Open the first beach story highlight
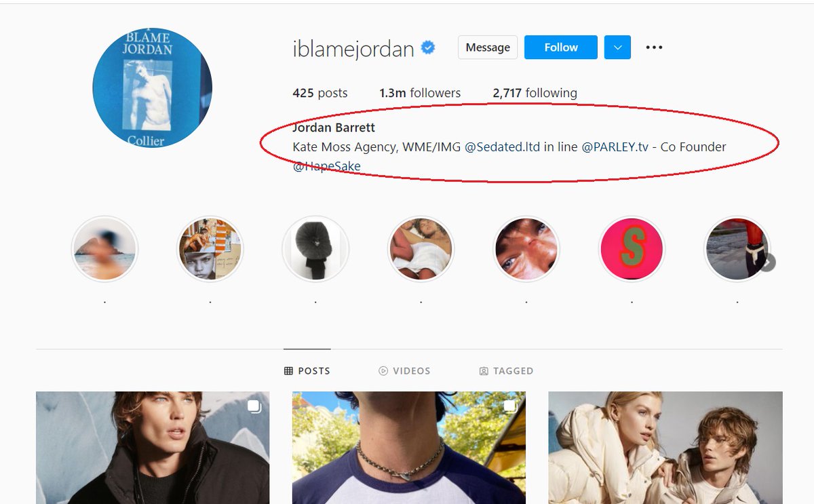The width and height of the screenshot is (814, 504). point(105,249)
